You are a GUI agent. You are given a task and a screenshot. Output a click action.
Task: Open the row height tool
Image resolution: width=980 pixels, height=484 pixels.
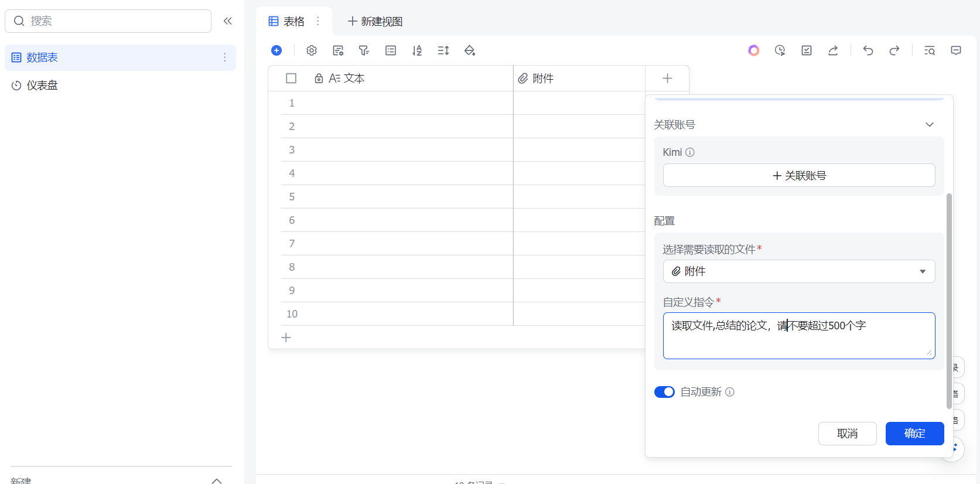click(x=443, y=50)
